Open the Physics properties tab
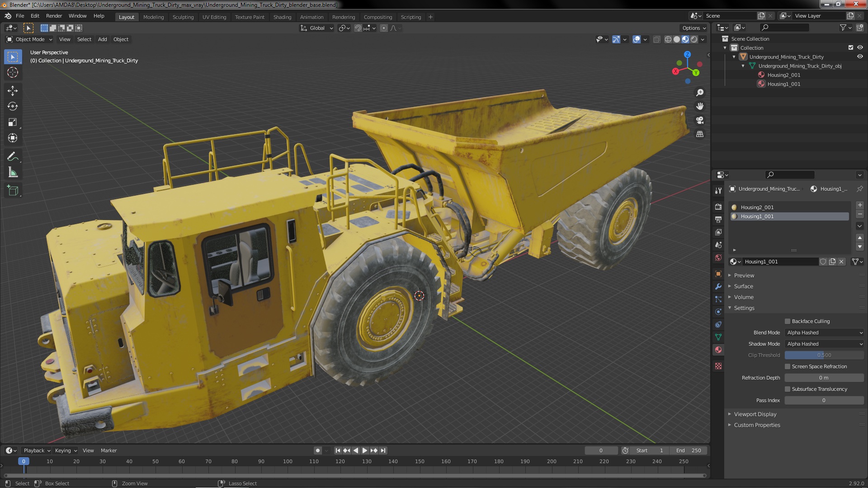The width and height of the screenshot is (868, 488). [718, 312]
